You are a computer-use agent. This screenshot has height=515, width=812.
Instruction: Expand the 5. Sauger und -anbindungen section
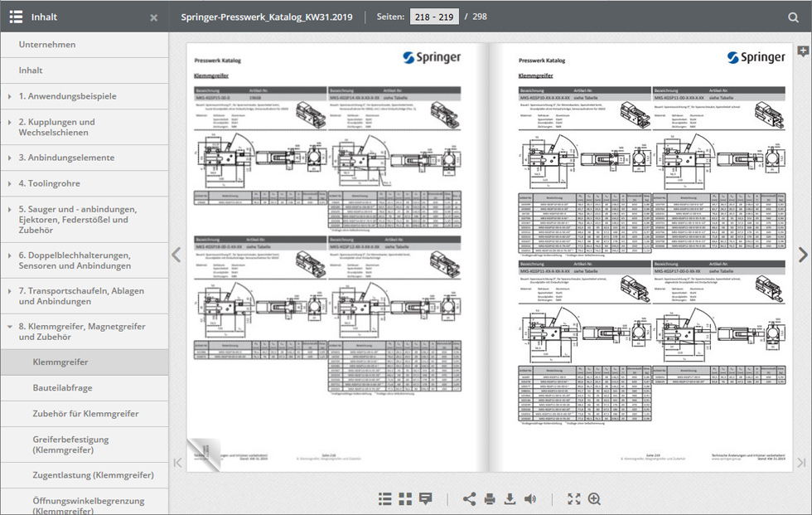coord(10,209)
